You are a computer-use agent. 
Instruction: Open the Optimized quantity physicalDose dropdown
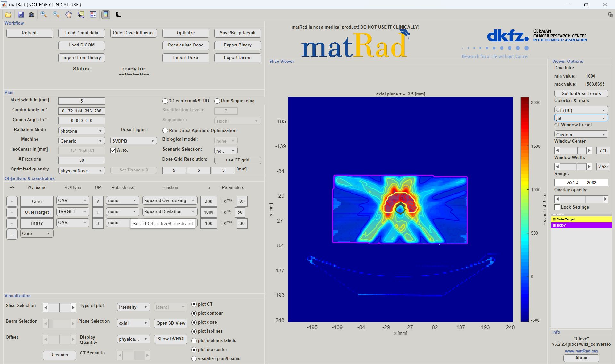[x=81, y=171]
